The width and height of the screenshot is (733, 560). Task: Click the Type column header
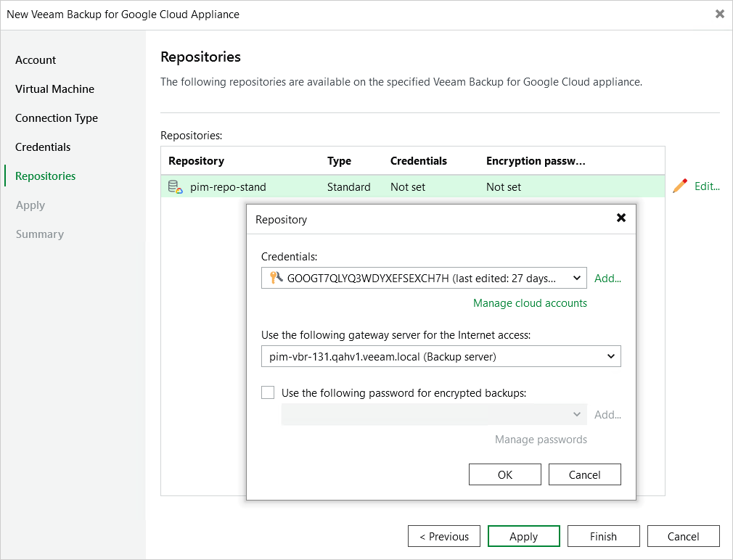[339, 160]
